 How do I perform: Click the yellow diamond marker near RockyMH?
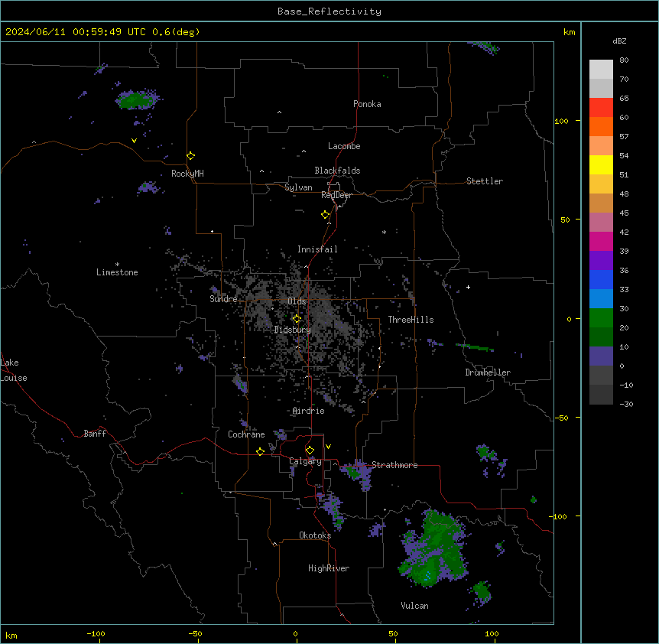click(190, 155)
